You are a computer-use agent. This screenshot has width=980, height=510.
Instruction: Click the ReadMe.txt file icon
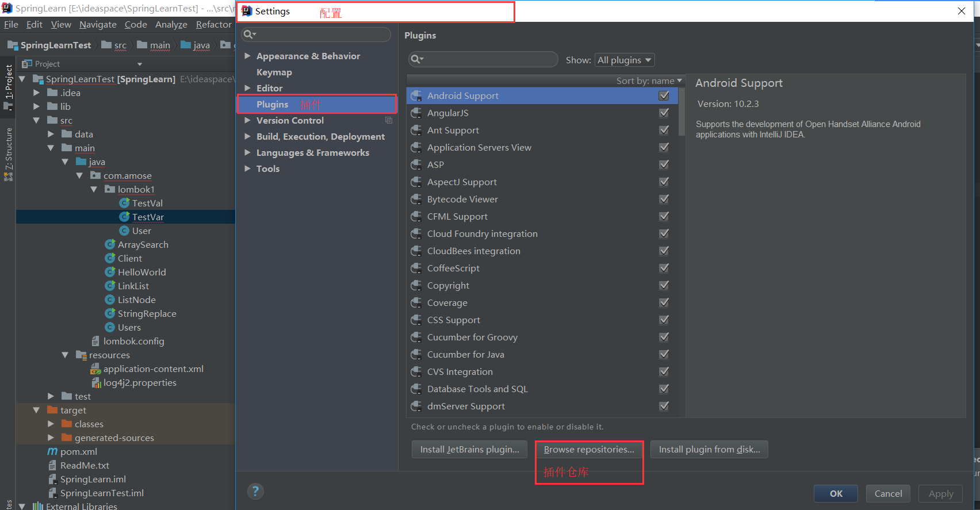click(52, 465)
